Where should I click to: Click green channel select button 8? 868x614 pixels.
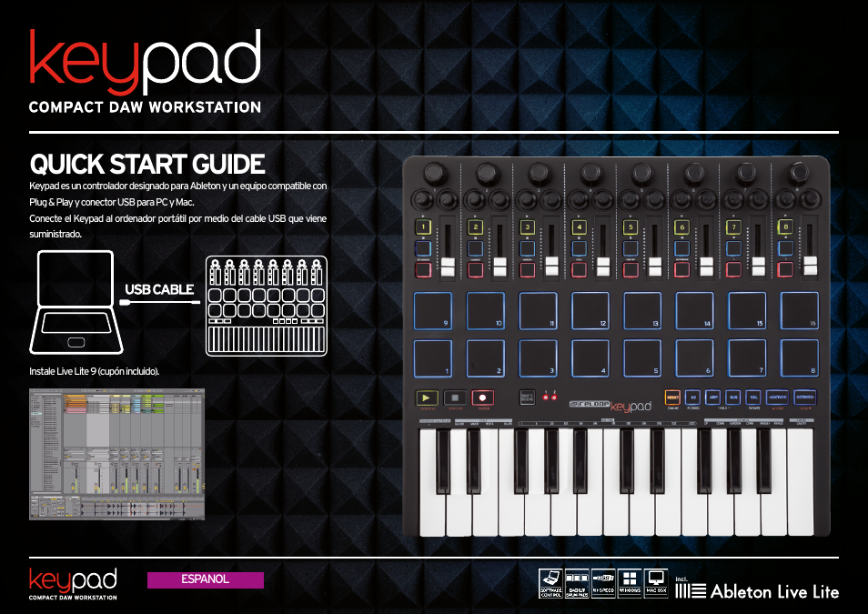[x=785, y=227]
